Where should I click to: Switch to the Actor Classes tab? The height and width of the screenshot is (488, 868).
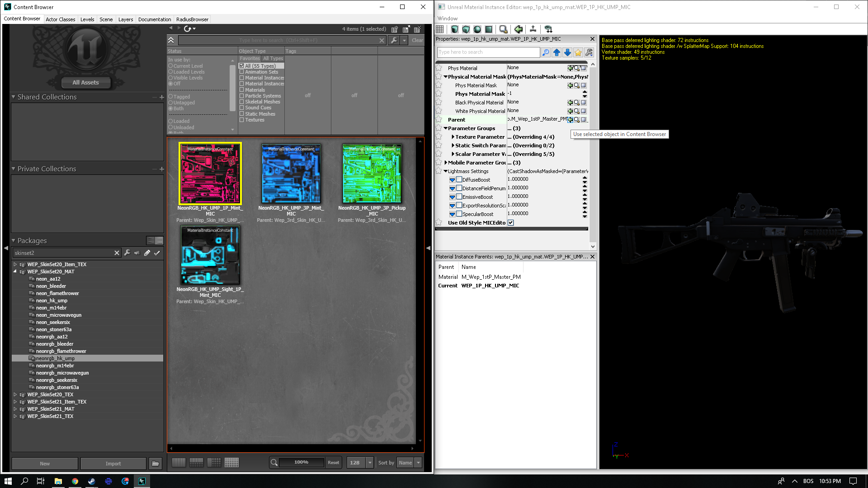click(60, 19)
